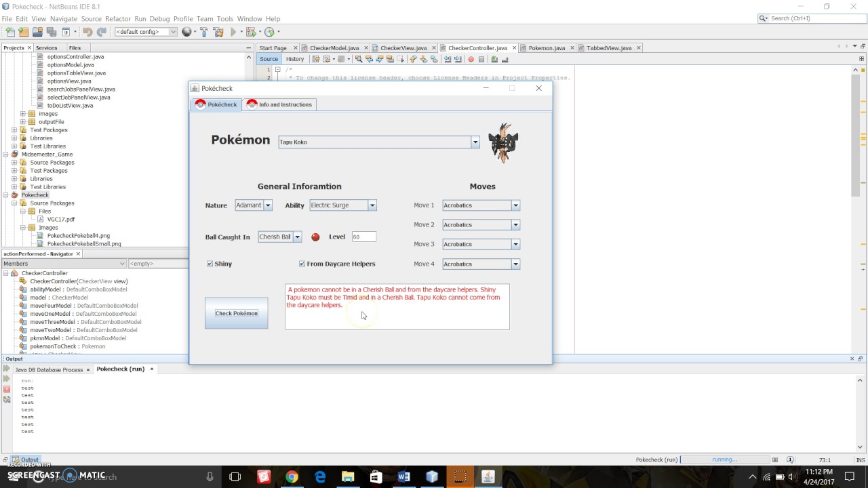Switch to Info and Instructions tab
This screenshot has height=488, width=868.
click(x=279, y=104)
